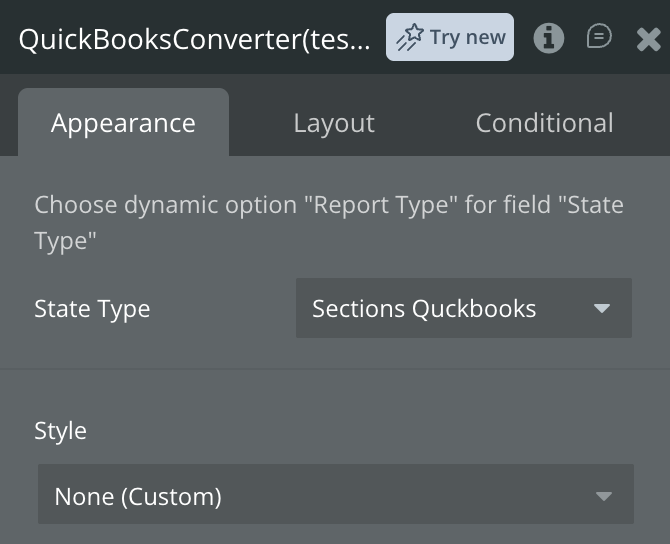This screenshot has height=544, width=670.
Task: Close the QuickBooksConverter property editor
Action: (x=648, y=39)
